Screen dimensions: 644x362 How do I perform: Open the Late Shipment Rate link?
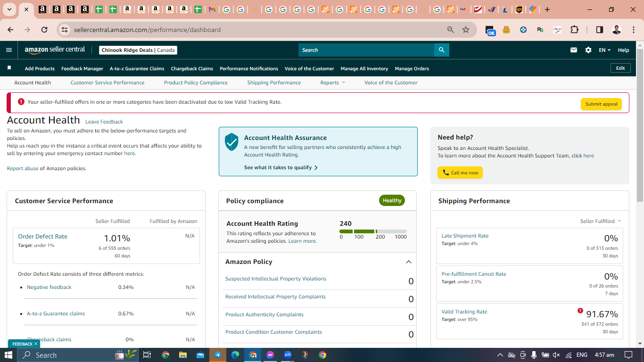pyautogui.click(x=465, y=236)
